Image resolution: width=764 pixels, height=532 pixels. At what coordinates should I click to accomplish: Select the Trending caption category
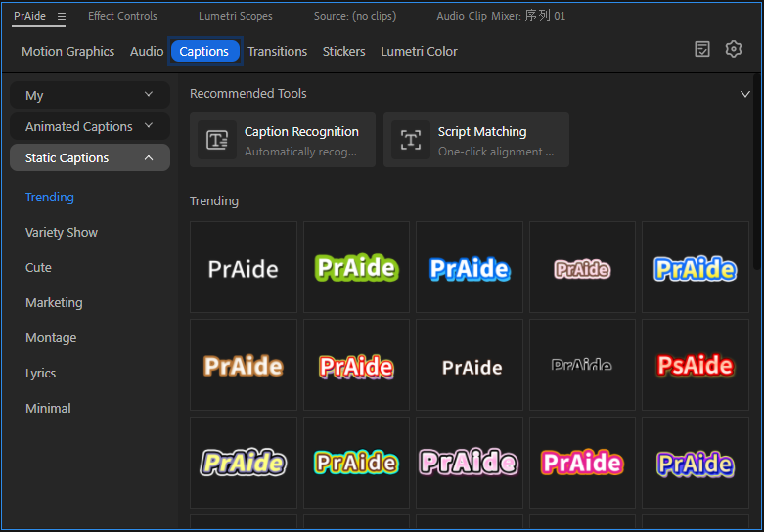pyautogui.click(x=50, y=197)
